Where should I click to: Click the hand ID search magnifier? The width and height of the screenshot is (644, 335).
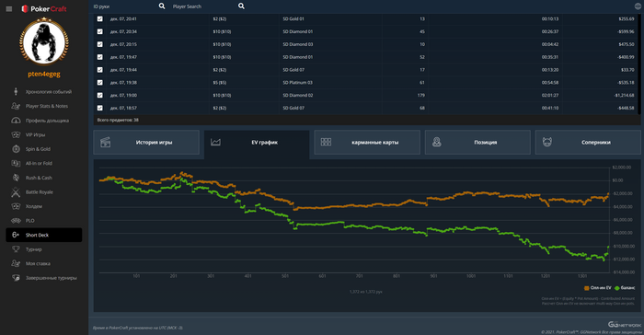tap(162, 6)
